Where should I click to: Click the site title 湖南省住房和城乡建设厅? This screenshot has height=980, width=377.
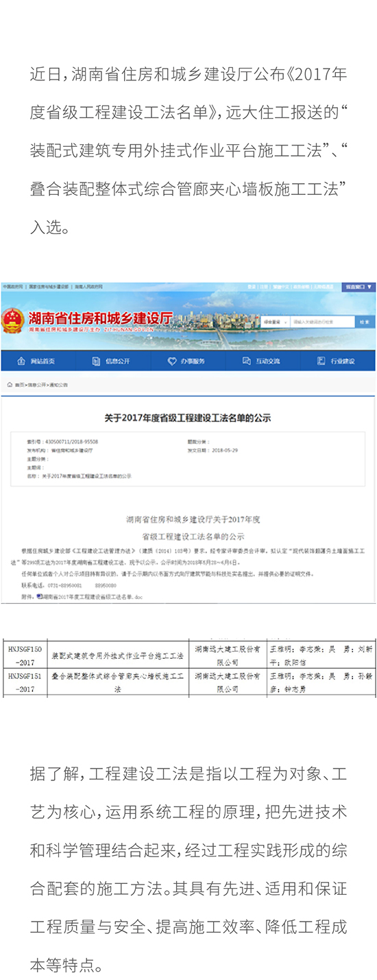pyautogui.click(x=101, y=318)
